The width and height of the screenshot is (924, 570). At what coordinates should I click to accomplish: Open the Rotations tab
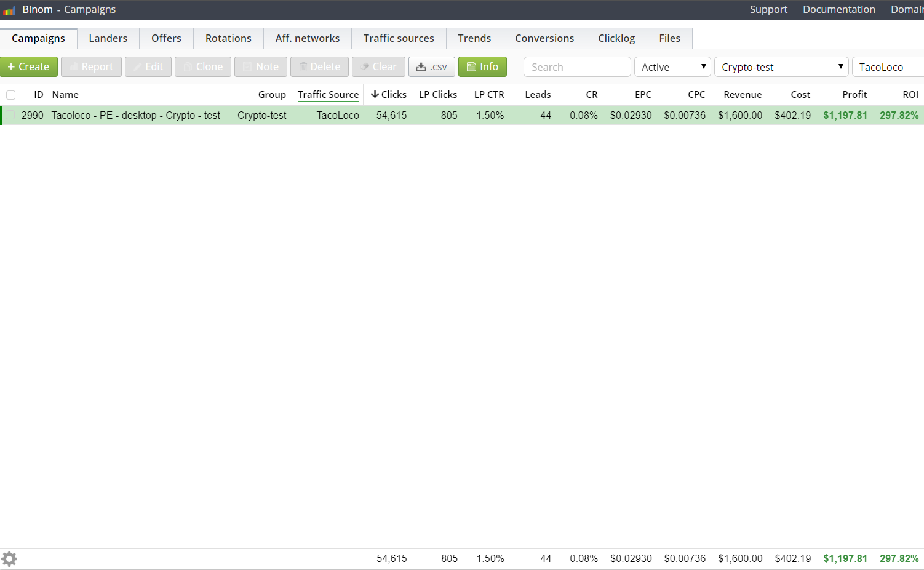point(228,38)
